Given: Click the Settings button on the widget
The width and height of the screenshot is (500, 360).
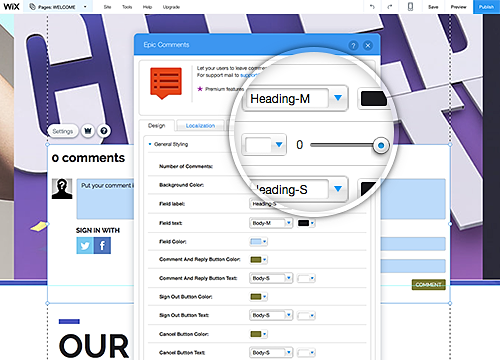Looking at the screenshot, I should pyautogui.click(x=63, y=131).
